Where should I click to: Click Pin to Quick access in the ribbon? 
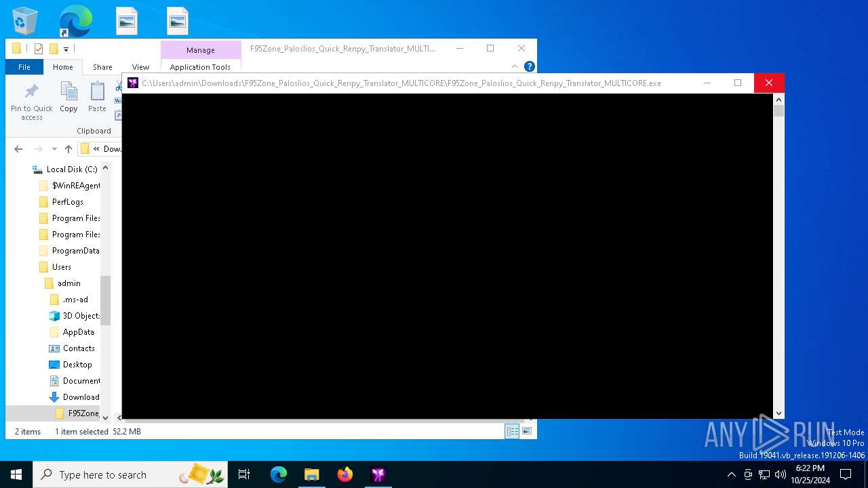coord(31,102)
